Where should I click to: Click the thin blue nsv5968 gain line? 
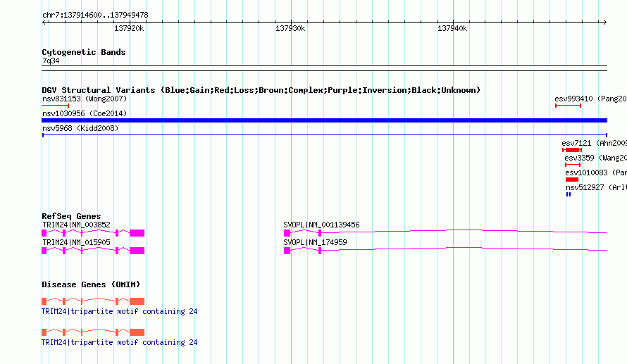tap(324, 135)
